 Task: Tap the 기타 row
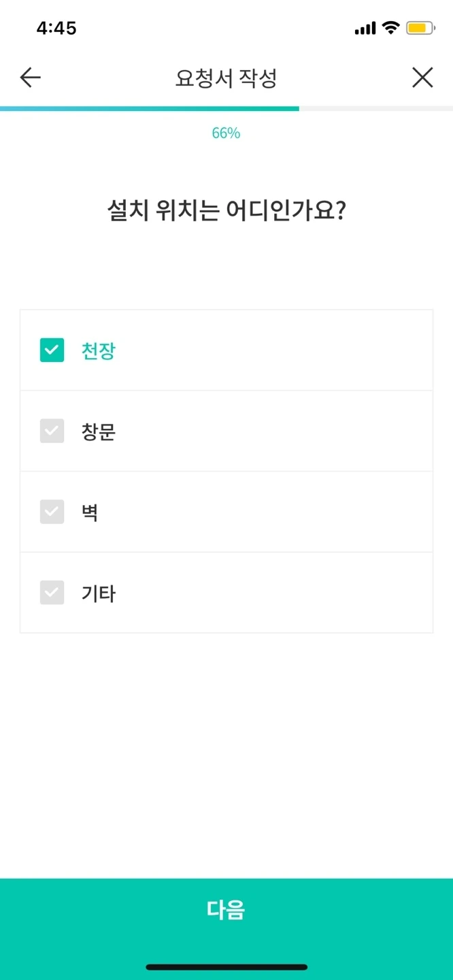point(227,592)
